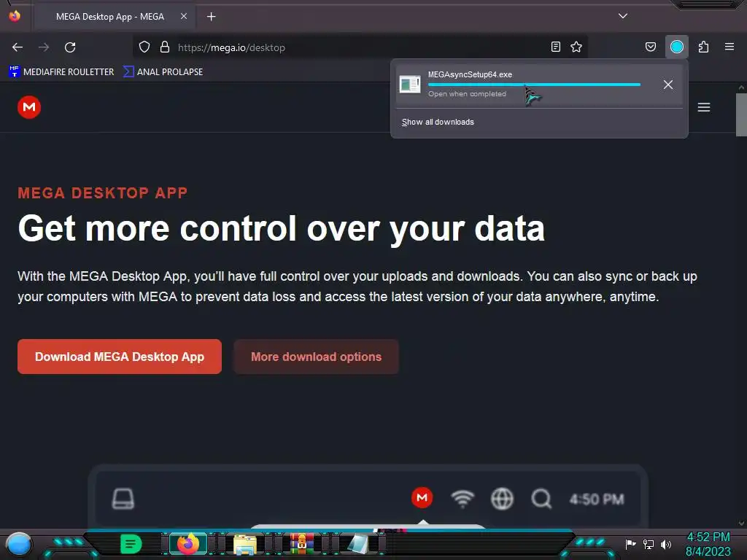747x560 pixels.
Task: Click the download progress bar
Action: (x=534, y=85)
